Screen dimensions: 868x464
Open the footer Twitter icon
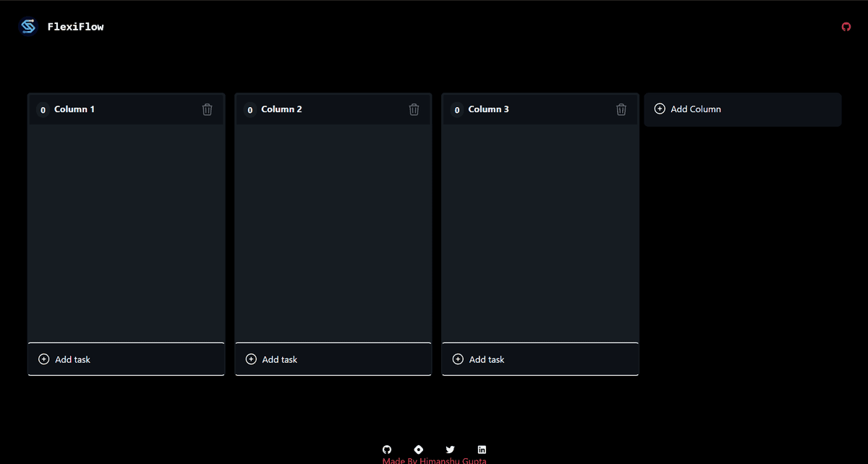pos(450,450)
